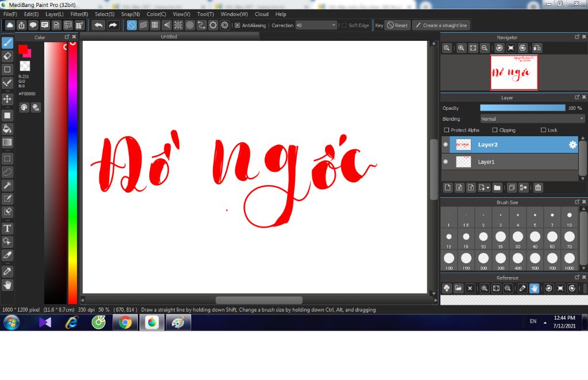Hide Layer2 visibility dot
This screenshot has height=380, width=588.
tap(446, 144)
